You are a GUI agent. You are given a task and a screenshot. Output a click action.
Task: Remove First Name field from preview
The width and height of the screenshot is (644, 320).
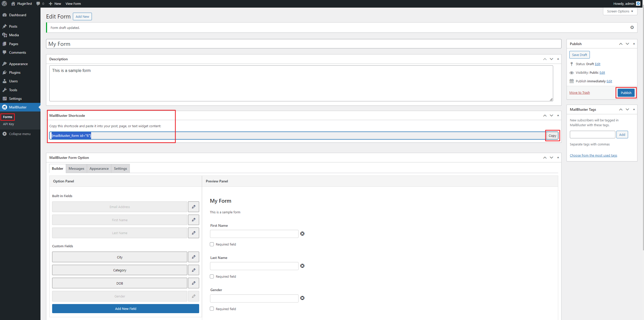click(302, 234)
